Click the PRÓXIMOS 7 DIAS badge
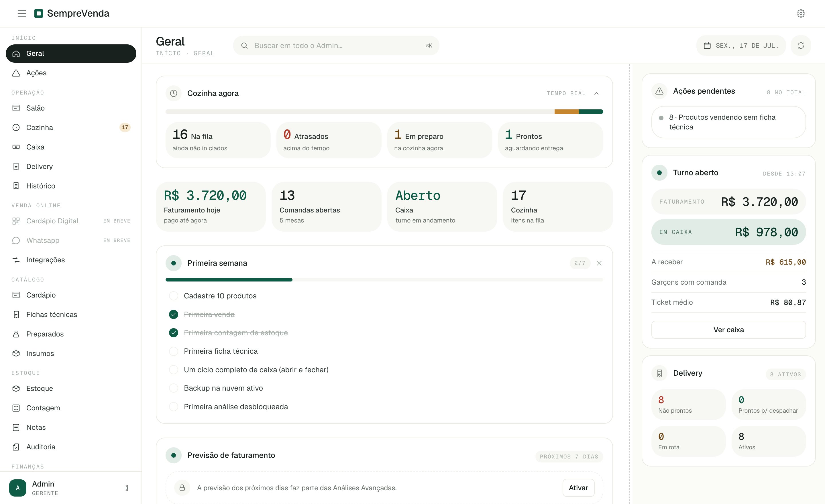This screenshot has height=504, width=825. pos(569,456)
